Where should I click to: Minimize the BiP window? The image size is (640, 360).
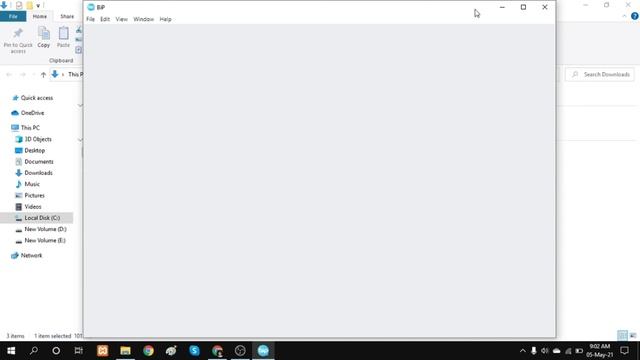502,7
